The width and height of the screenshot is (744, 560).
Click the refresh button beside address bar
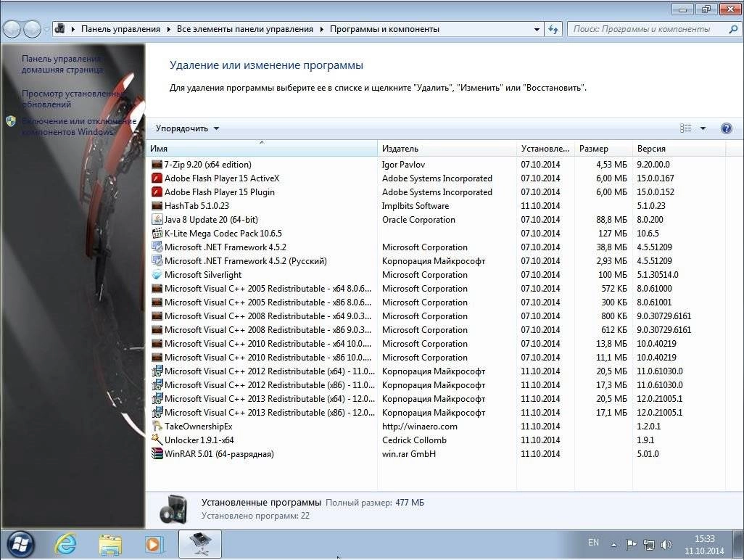coord(553,30)
